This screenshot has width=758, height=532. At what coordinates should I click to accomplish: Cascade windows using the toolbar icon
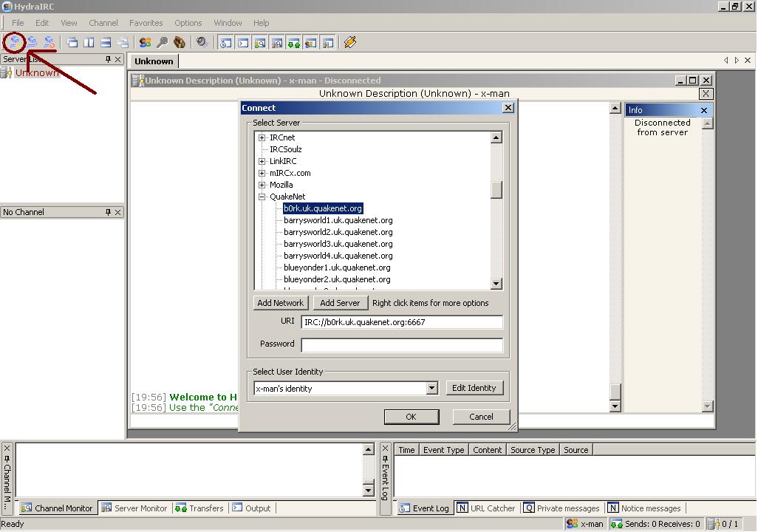[72, 43]
